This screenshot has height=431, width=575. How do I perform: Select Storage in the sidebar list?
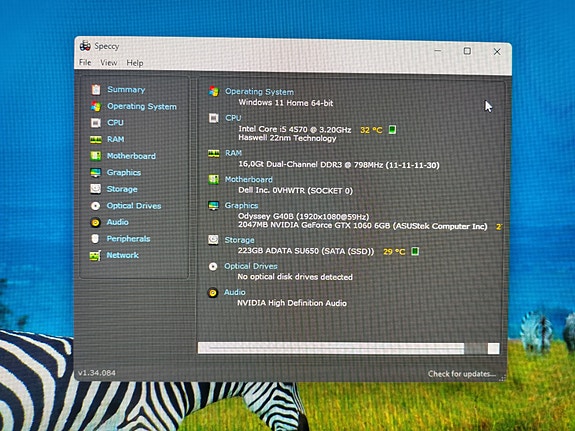click(122, 189)
